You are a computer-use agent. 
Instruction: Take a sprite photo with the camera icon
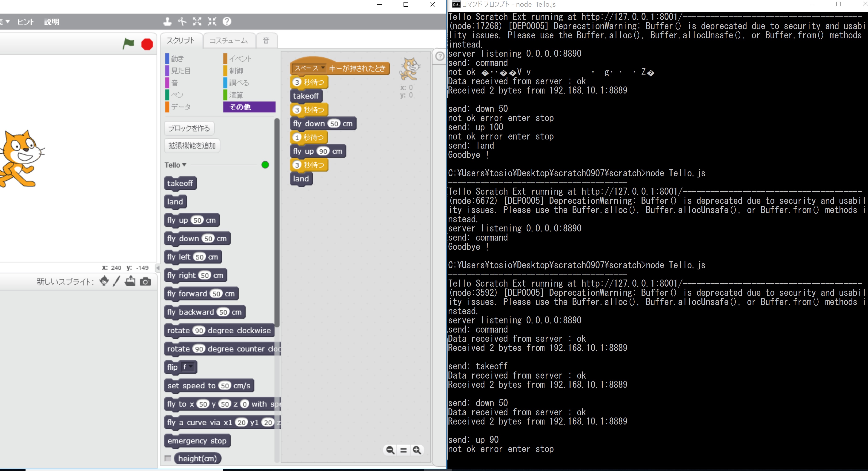tap(145, 281)
